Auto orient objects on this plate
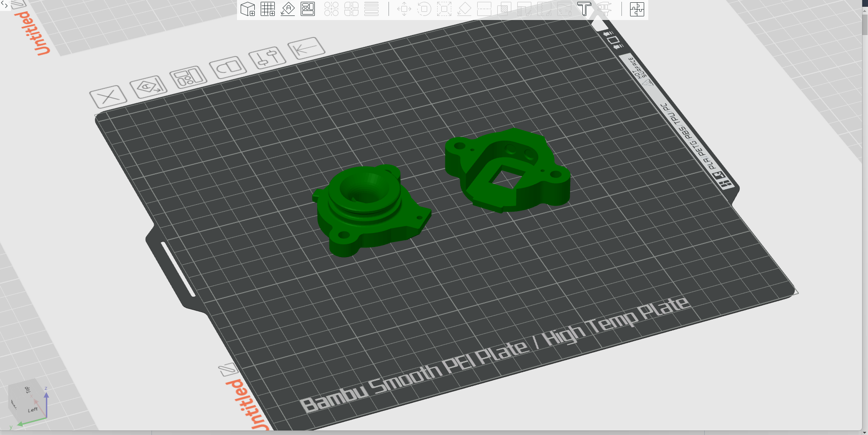The width and height of the screenshot is (868, 435). [148, 86]
